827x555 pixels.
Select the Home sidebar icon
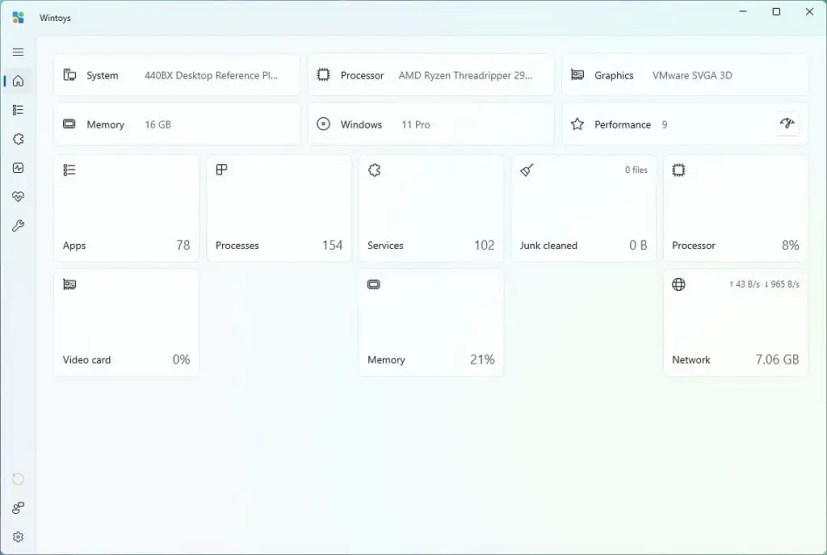pyautogui.click(x=18, y=81)
